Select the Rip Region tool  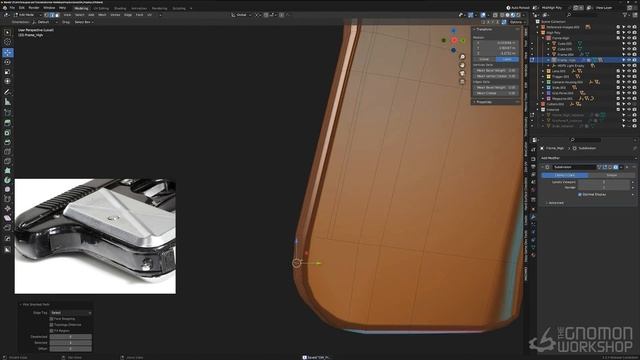(7, 228)
